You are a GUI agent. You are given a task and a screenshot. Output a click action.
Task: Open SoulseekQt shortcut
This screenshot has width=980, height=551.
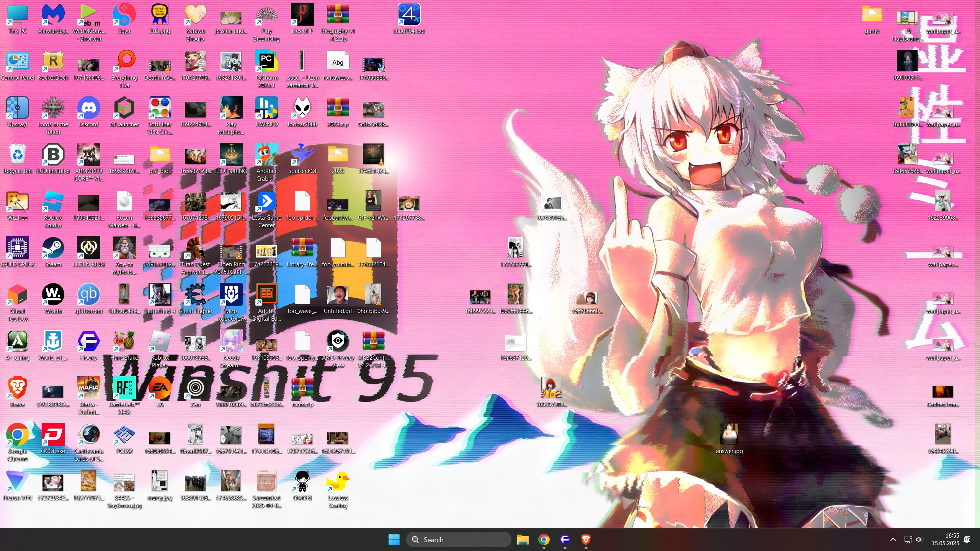tap(302, 159)
